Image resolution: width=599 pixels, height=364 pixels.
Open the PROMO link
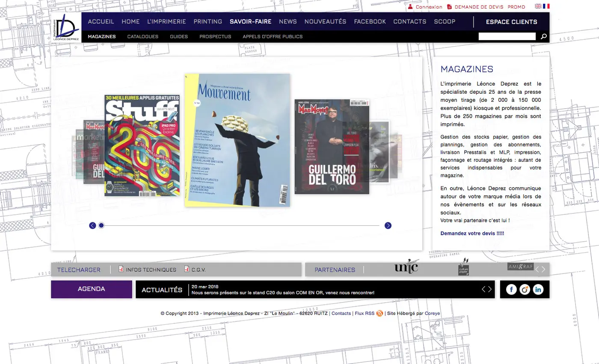tap(516, 7)
